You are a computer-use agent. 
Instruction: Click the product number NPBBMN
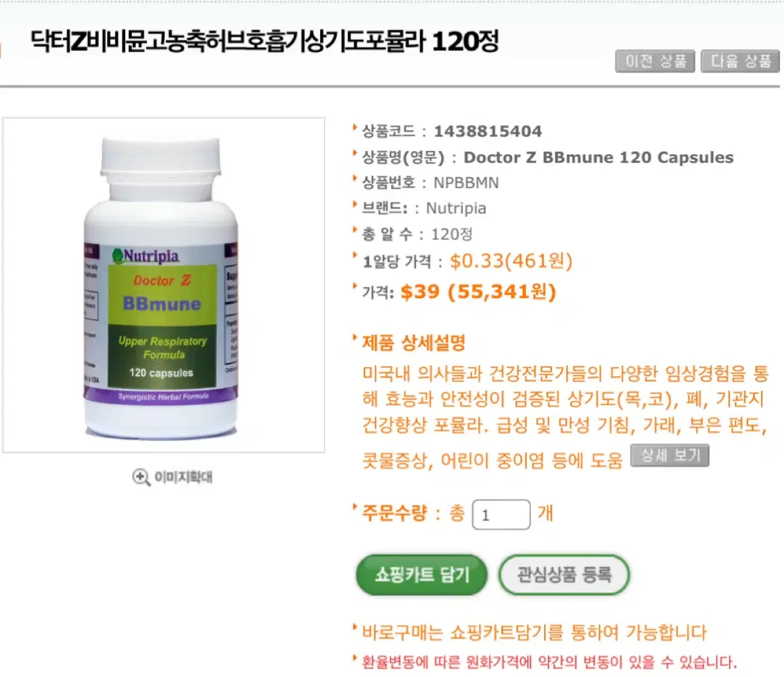point(466,183)
